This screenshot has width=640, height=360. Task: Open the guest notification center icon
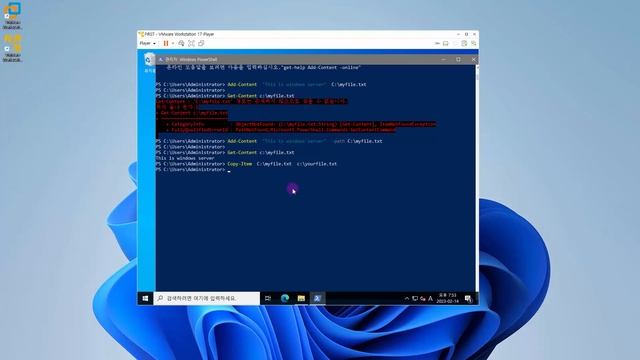[x=469, y=299]
